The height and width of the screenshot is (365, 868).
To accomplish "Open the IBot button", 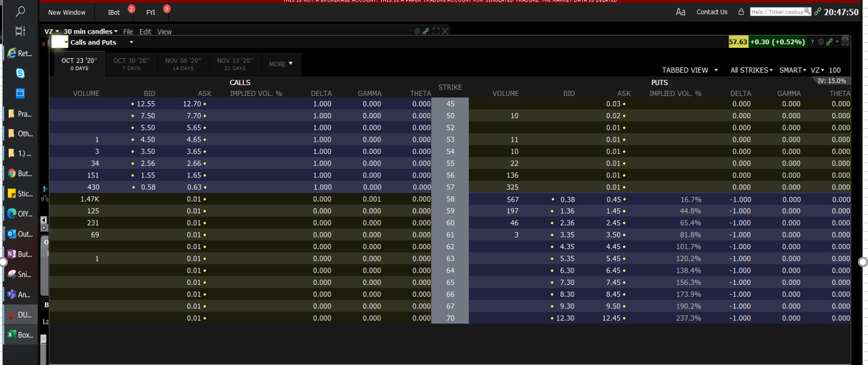I will (x=114, y=12).
